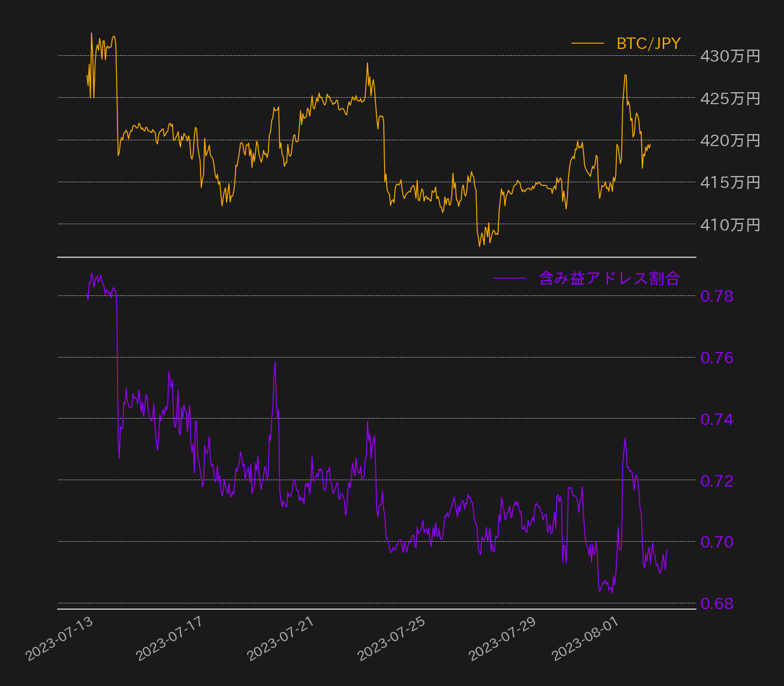This screenshot has width=784, height=686.
Task: Click the 0.78 ratio axis label
Action: [x=717, y=296]
